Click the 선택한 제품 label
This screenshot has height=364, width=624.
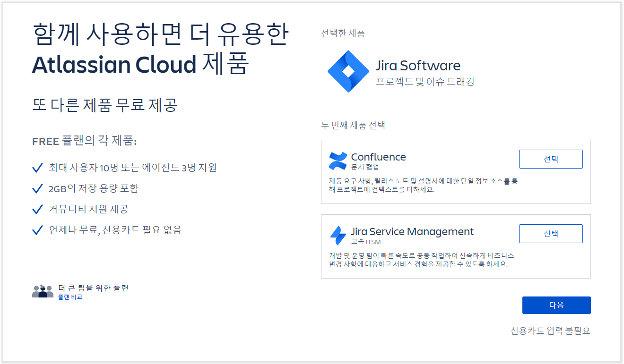tap(343, 33)
